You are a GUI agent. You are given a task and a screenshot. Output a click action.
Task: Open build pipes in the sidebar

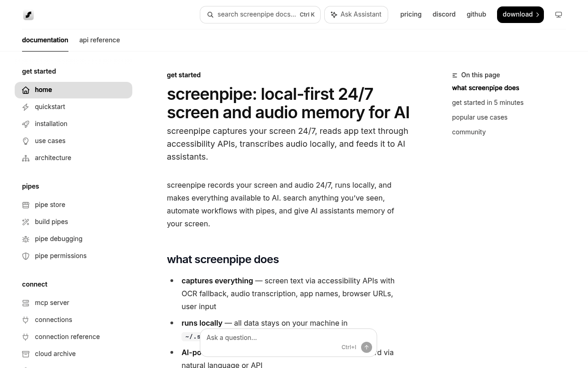pos(73,222)
